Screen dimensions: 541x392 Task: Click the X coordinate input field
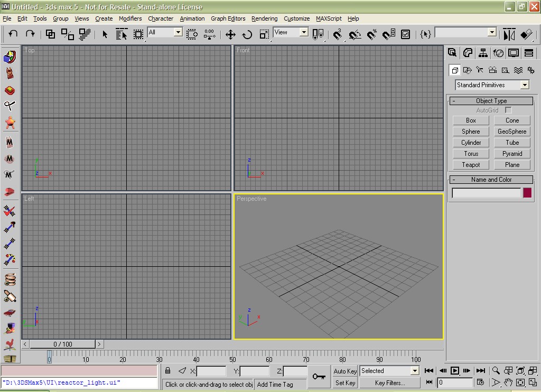coord(211,371)
